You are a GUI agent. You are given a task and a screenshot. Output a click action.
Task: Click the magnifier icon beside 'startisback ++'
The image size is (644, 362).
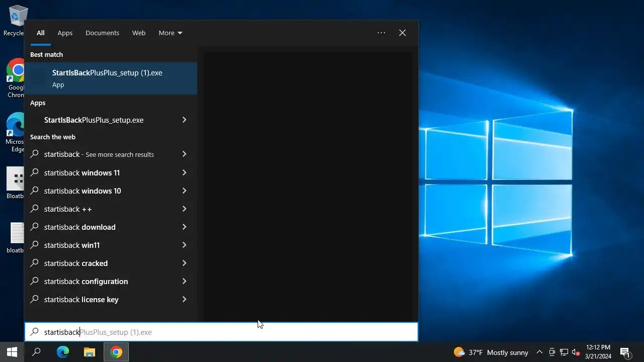click(x=35, y=209)
